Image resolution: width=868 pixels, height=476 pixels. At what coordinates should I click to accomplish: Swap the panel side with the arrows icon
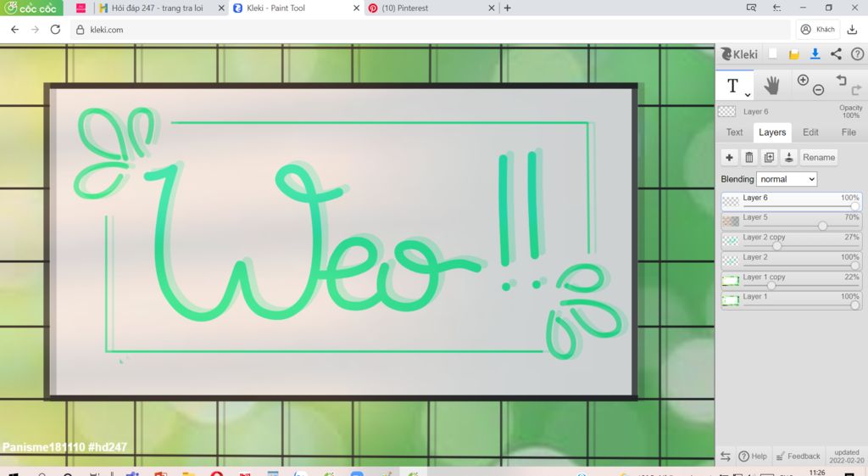(x=726, y=456)
